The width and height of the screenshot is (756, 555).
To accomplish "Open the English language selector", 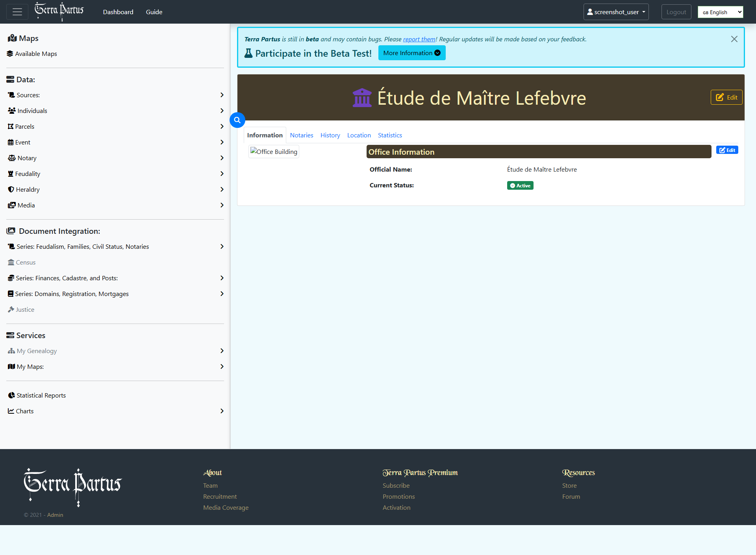I will click(720, 12).
